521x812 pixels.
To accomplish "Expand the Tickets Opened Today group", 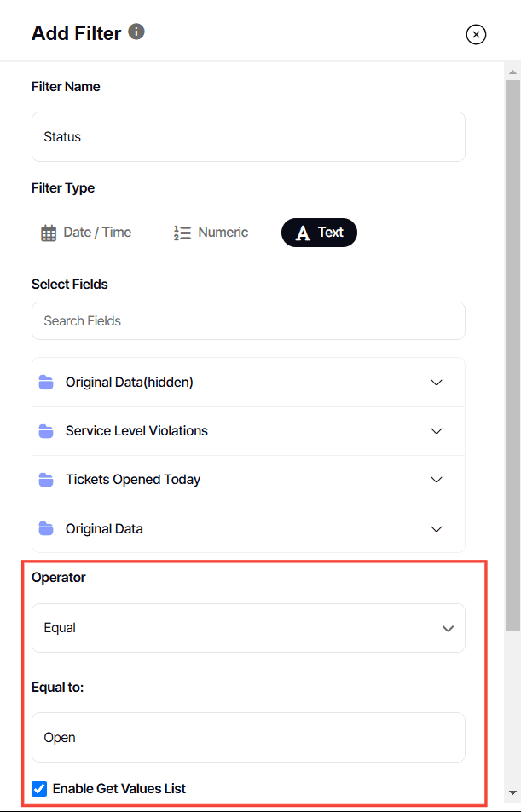I will [436, 479].
